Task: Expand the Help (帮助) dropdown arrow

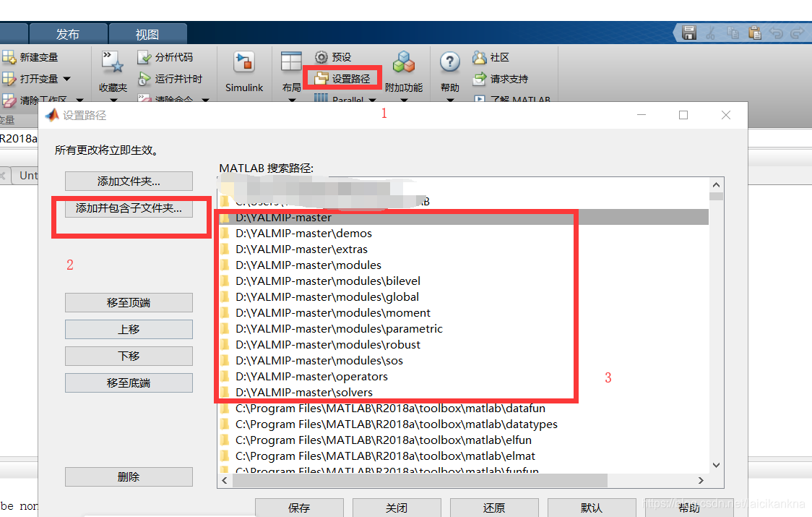Action: click(450, 100)
